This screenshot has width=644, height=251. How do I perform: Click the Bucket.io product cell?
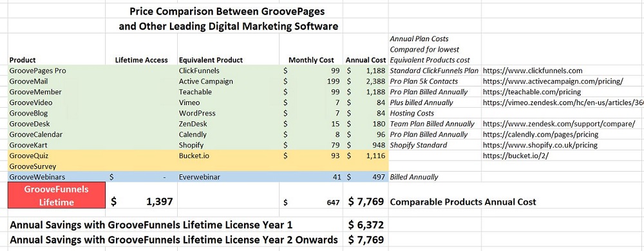click(228, 156)
